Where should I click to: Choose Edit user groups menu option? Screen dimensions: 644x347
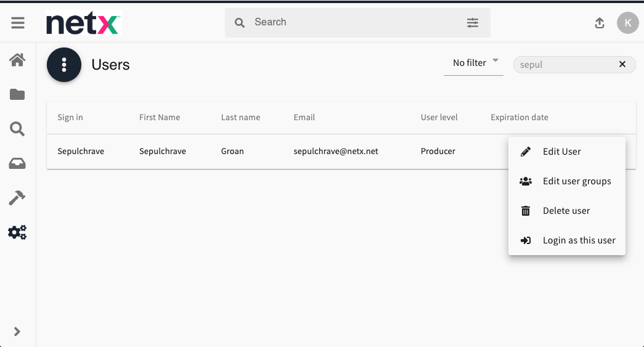[x=576, y=181]
